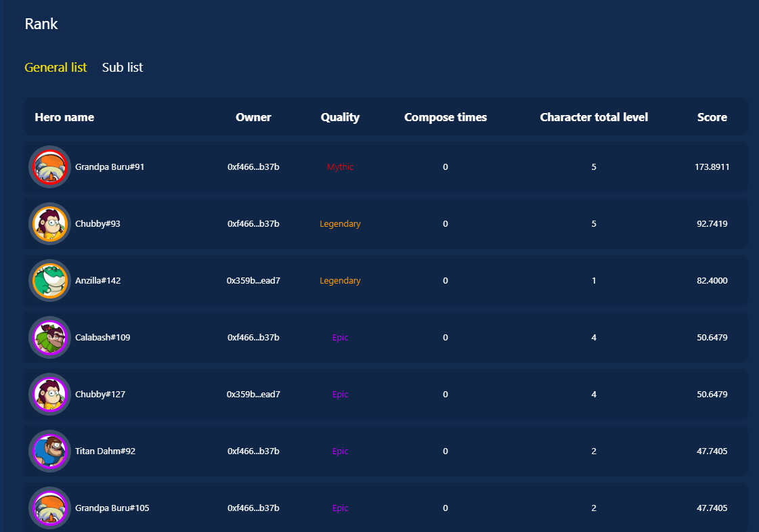The width and height of the screenshot is (759, 532).
Task: Click the score 173.8911
Action: [x=712, y=167]
